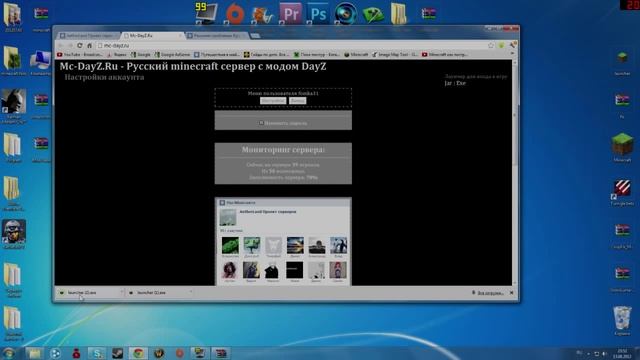Image resolution: width=640 pixels, height=360 pixels.
Task: Click the penguin member avatar
Action: (x=338, y=245)
